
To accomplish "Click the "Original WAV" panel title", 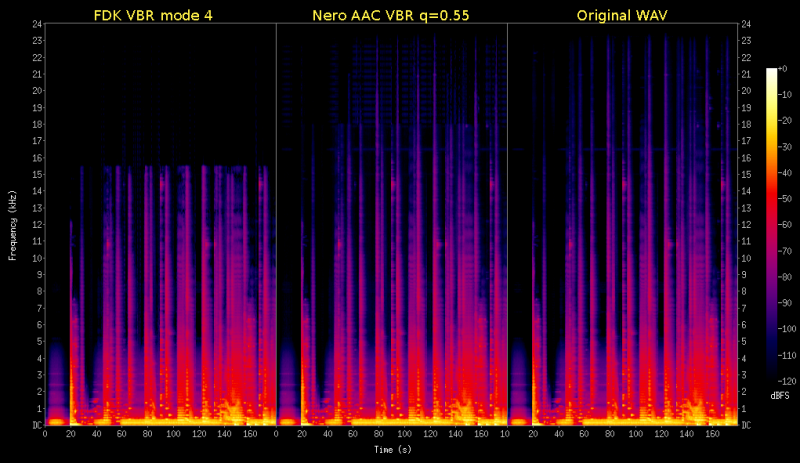I will 622,14.
